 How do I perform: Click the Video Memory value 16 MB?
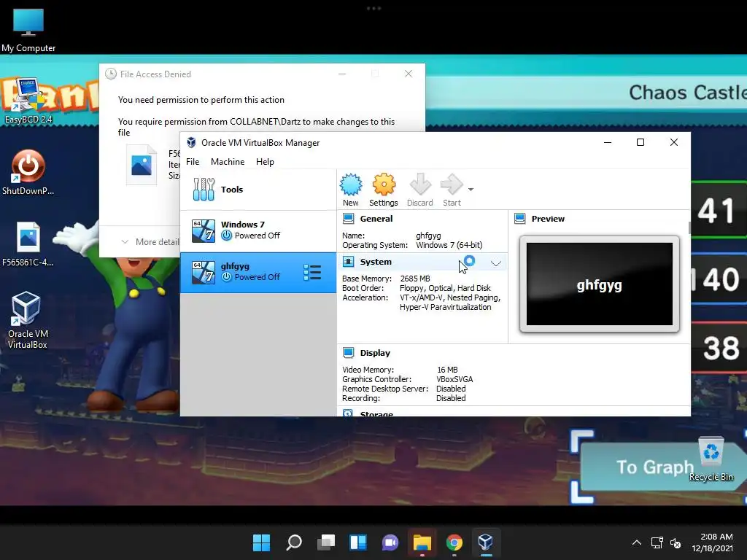pos(447,370)
